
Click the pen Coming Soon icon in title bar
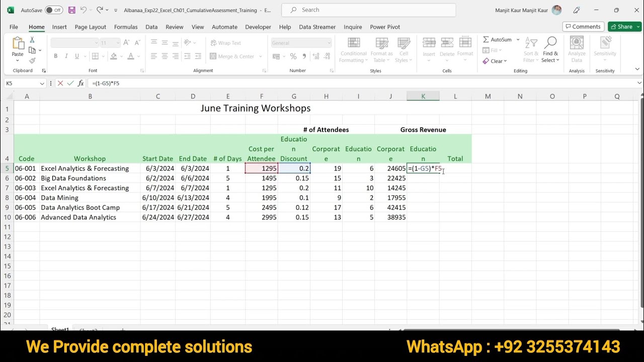click(x=577, y=10)
